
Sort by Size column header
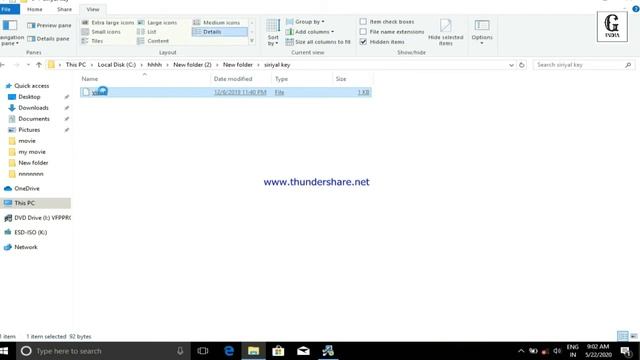tap(353, 79)
